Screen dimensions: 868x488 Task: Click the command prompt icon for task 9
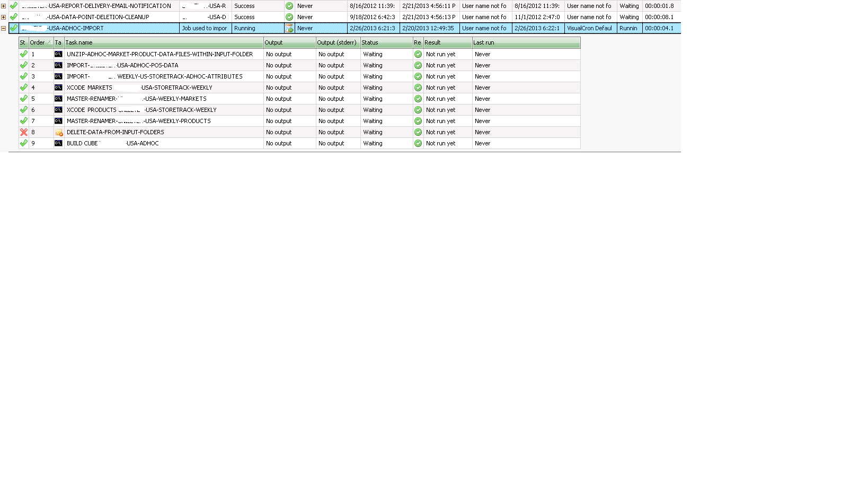point(58,143)
